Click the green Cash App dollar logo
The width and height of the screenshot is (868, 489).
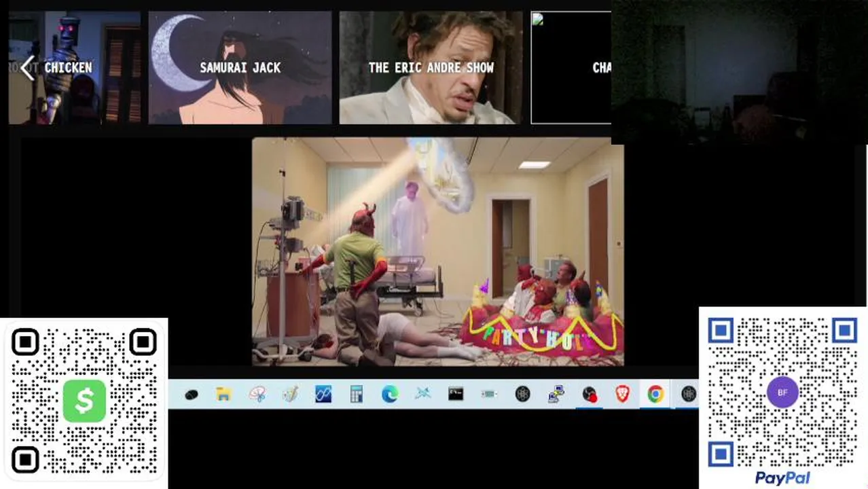pos(84,401)
